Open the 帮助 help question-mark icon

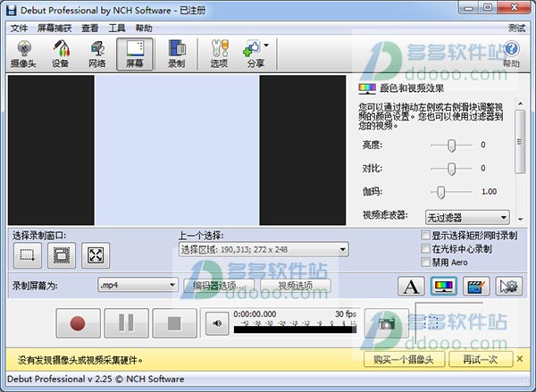[511, 54]
